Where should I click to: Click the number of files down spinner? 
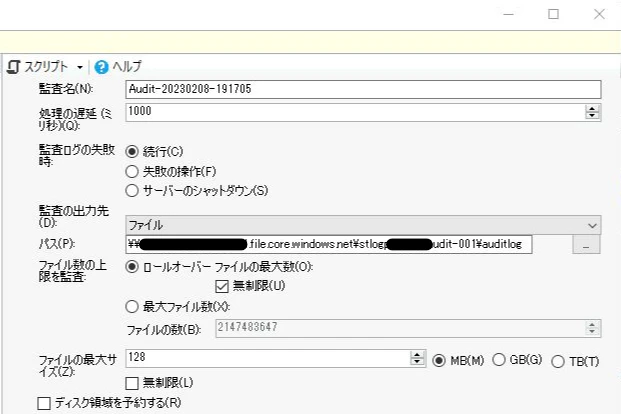click(x=592, y=332)
